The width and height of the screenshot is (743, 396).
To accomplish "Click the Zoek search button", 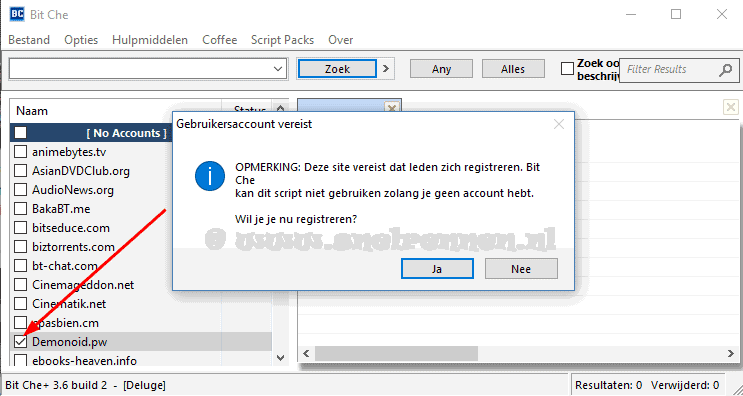I will tap(337, 69).
